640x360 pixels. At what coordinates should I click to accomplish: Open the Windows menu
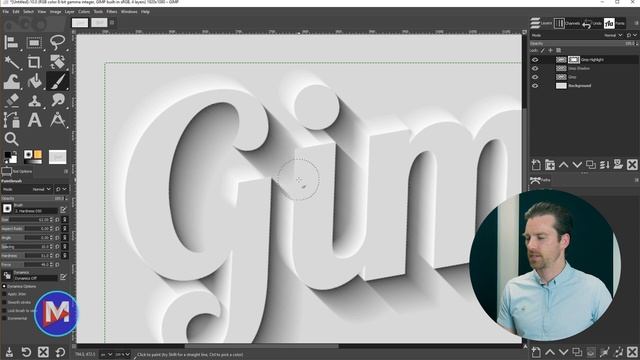[x=129, y=12]
